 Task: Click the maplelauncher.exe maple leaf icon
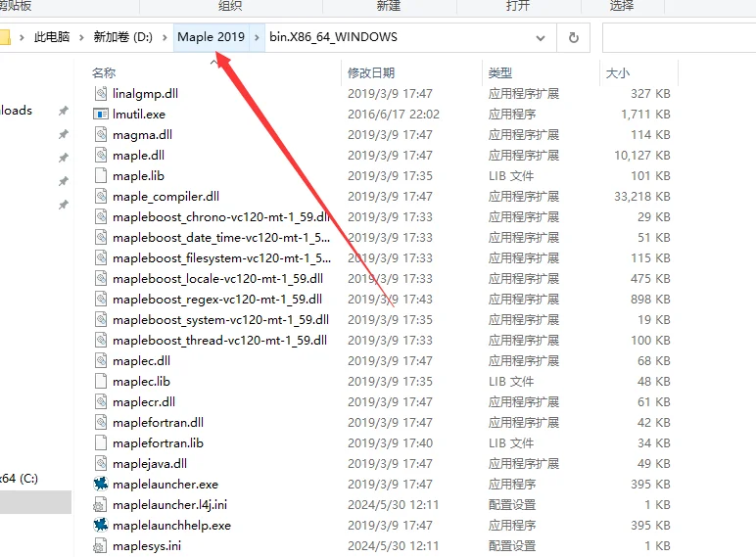tap(101, 485)
